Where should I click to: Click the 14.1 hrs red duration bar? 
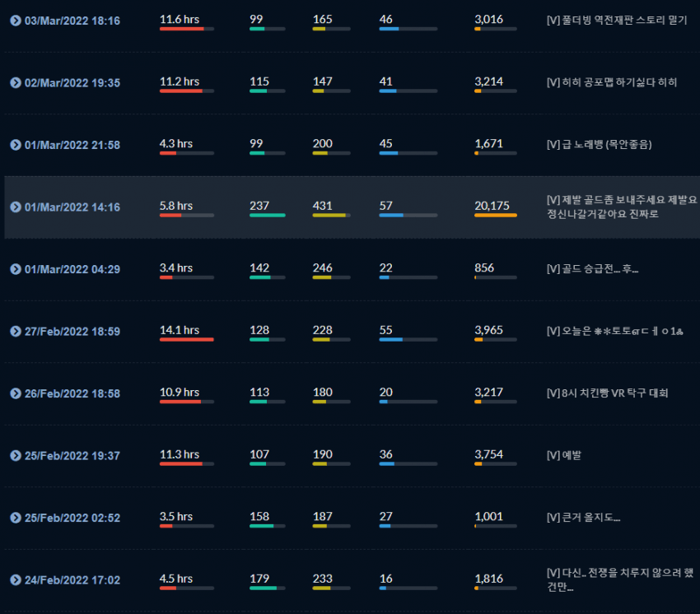click(187, 340)
